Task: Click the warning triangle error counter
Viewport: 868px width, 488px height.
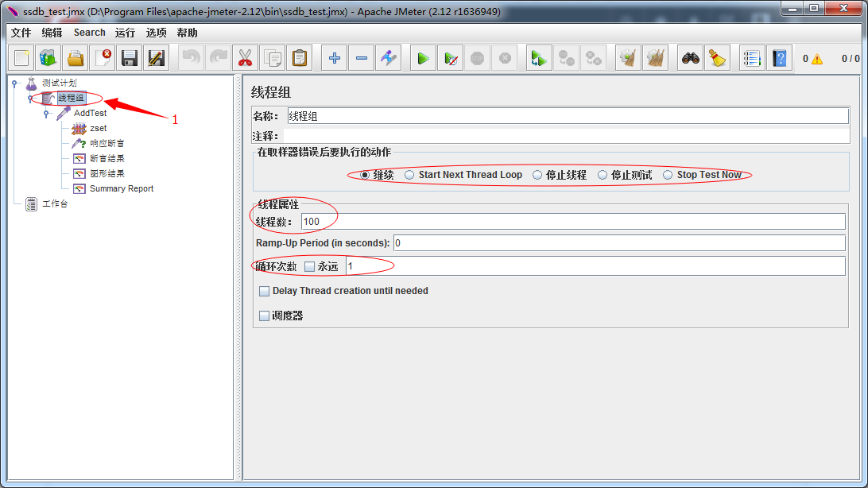Action: [x=817, y=59]
